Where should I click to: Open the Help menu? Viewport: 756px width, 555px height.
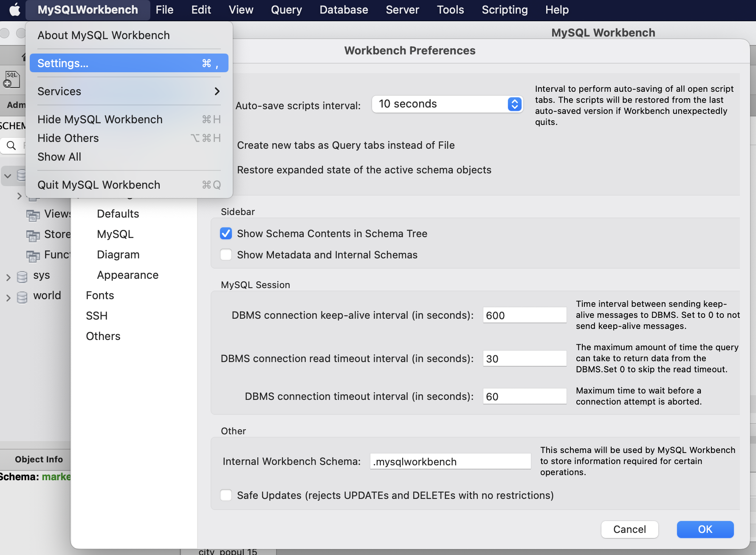pyautogui.click(x=557, y=10)
